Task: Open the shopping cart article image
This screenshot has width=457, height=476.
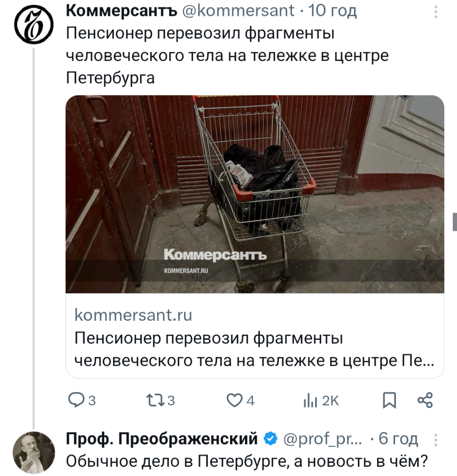Action: pos(255,194)
